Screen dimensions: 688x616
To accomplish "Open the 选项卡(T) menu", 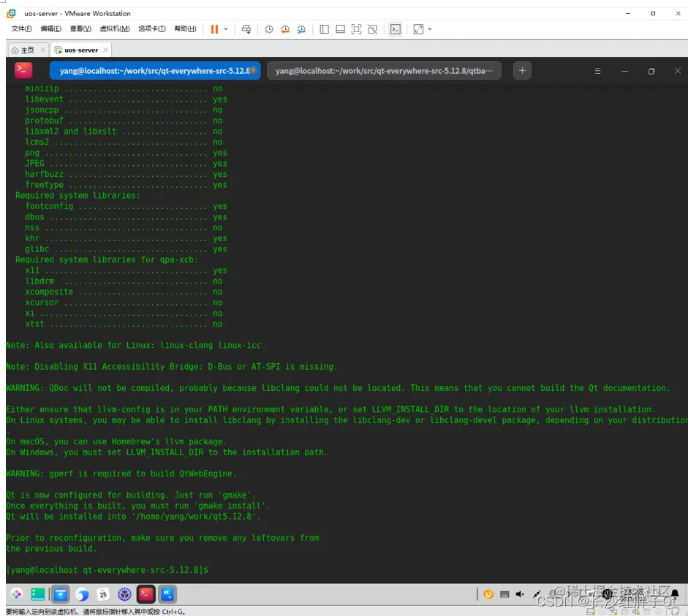I will 152,29.
